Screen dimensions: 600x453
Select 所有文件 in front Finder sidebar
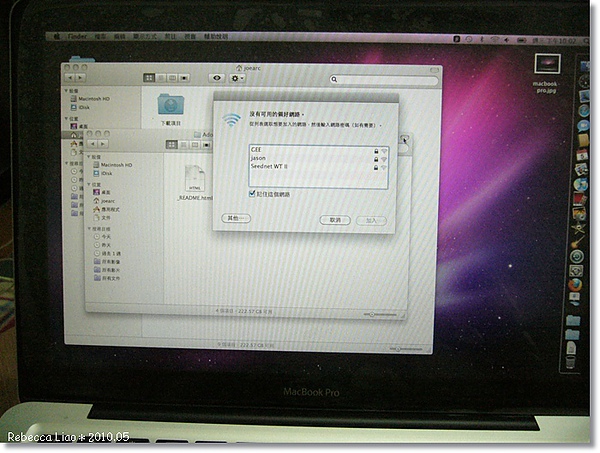107,279
